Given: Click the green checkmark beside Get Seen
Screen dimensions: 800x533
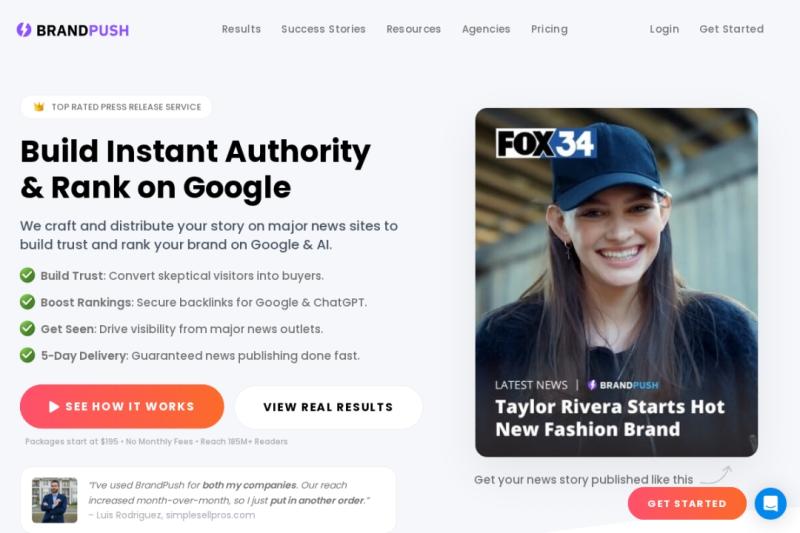Looking at the screenshot, I should [28, 328].
